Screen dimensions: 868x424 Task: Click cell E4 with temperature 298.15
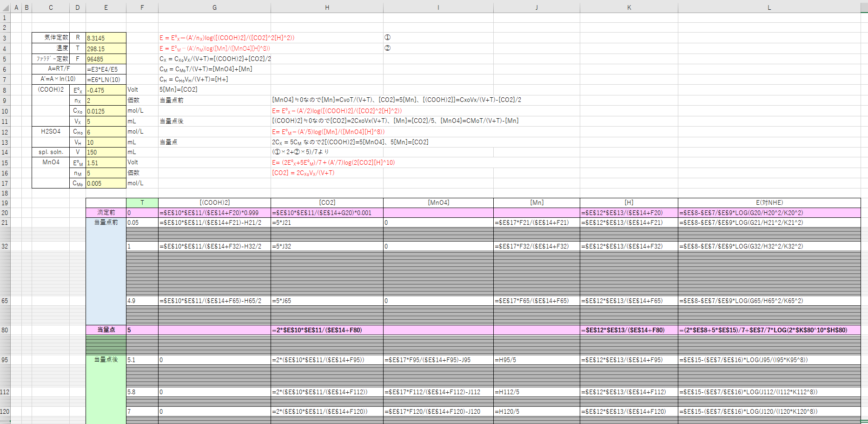[106, 48]
